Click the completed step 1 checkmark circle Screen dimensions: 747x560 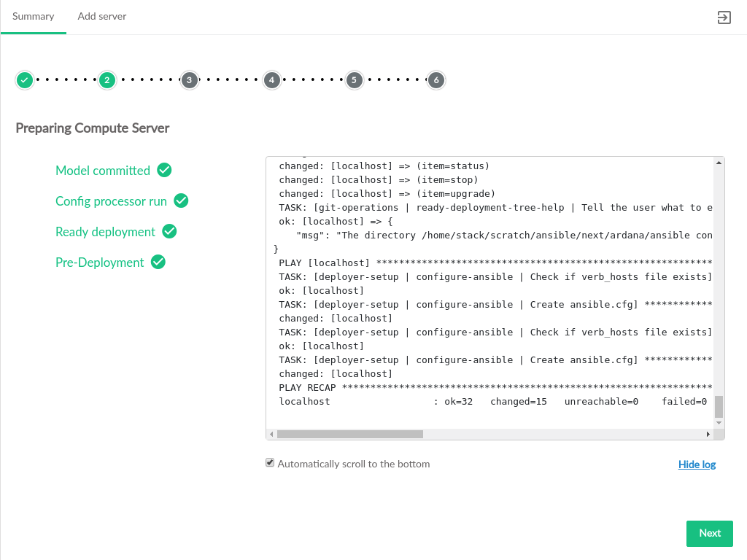[25, 80]
